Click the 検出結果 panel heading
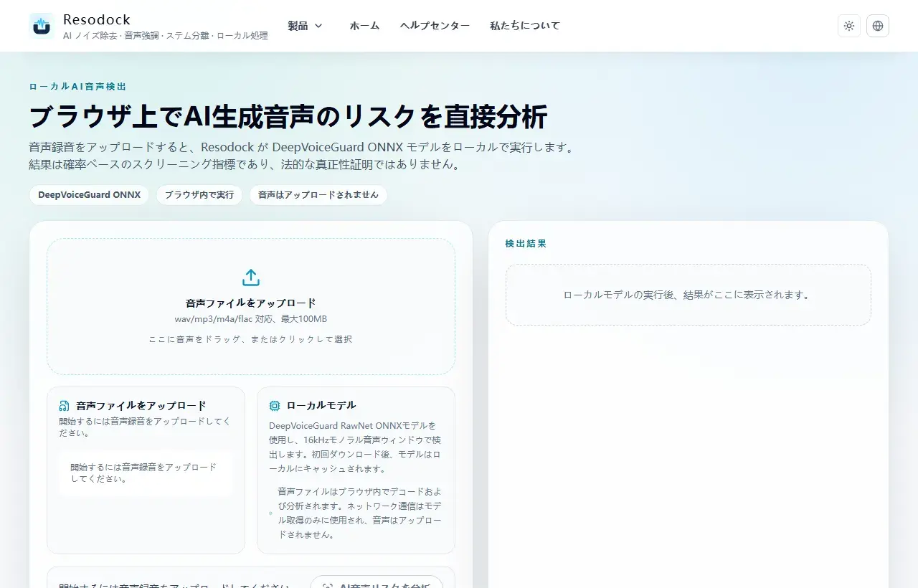This screenshot has width=918, height=588. pos(526,244)
